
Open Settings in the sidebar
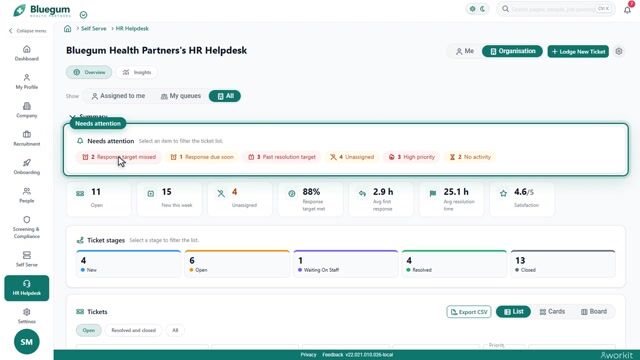(x=27, y=316)
